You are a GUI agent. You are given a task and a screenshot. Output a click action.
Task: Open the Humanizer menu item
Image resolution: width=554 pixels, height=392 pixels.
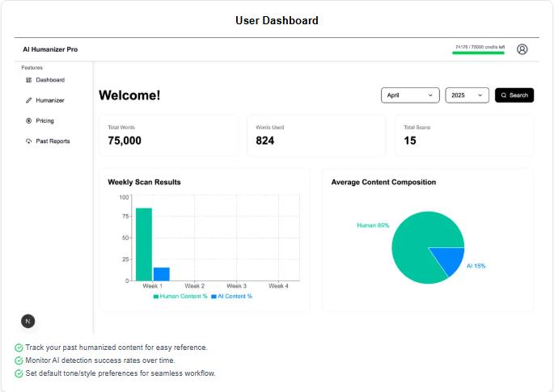point(49,100)
